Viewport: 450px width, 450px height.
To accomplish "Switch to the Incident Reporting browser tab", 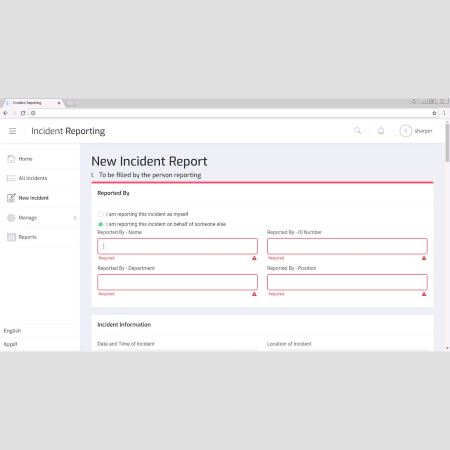I will (32, 103).
